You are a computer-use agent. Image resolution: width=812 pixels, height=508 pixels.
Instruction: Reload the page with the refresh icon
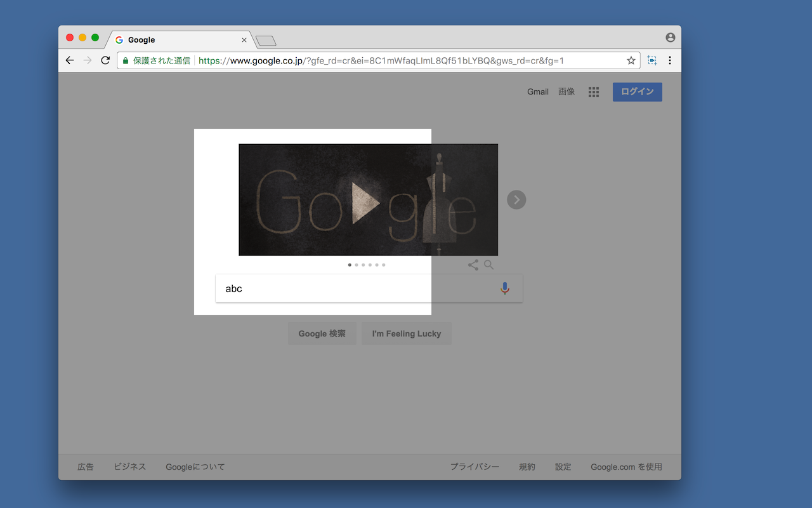coord(105,60)
